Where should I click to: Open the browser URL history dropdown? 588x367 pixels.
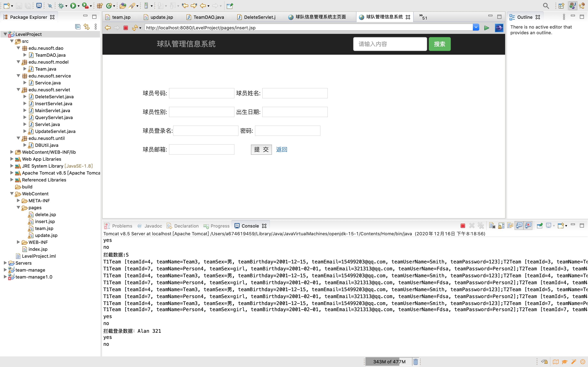coord(476,28)
